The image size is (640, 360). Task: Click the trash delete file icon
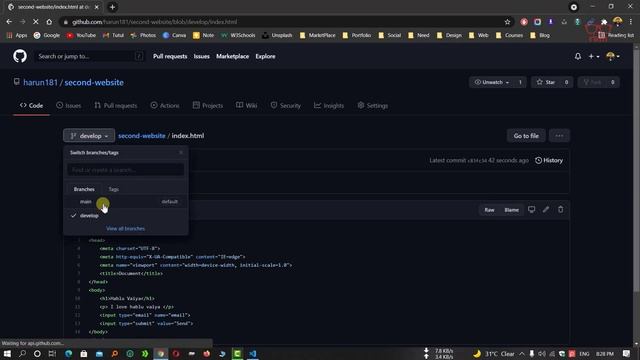[560, 209]
